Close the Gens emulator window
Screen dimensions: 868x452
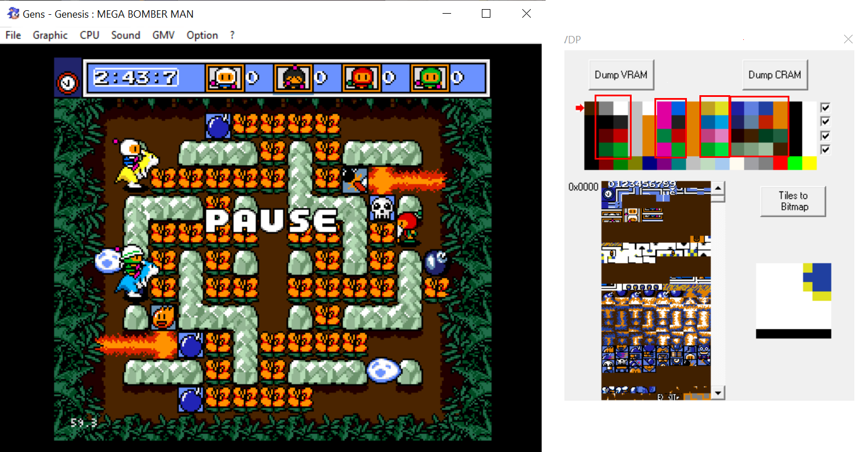pos(526,14)
